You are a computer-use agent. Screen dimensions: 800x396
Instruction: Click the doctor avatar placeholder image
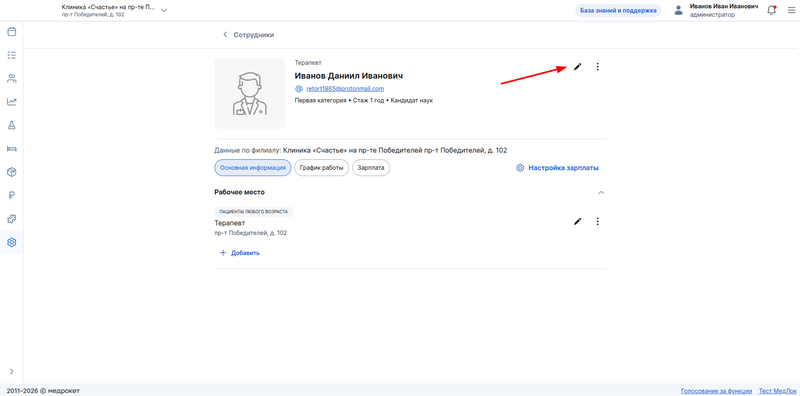pyautogui.click(x=249, y=93)
